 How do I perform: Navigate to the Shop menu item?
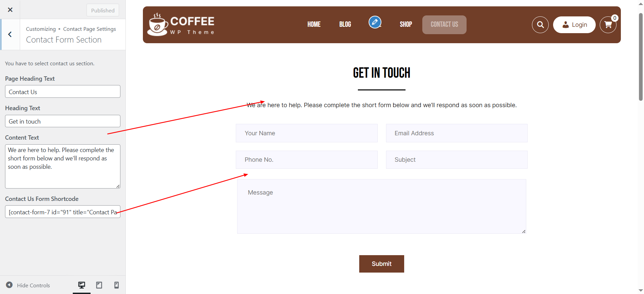(406, 24)
